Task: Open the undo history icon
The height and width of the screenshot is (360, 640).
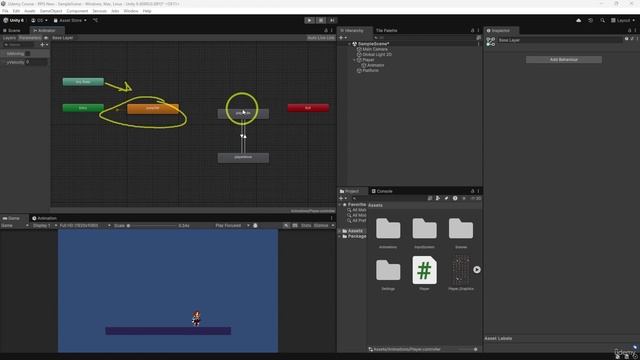Action: click(x=590, y=20)
